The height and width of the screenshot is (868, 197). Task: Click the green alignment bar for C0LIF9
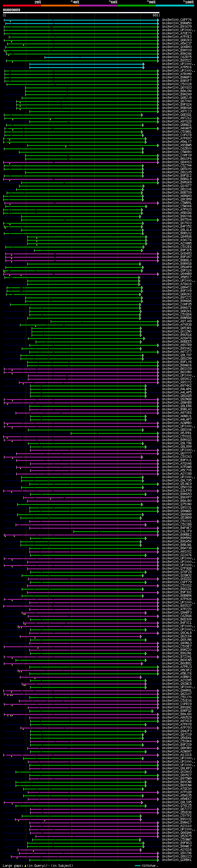point(116,531)
